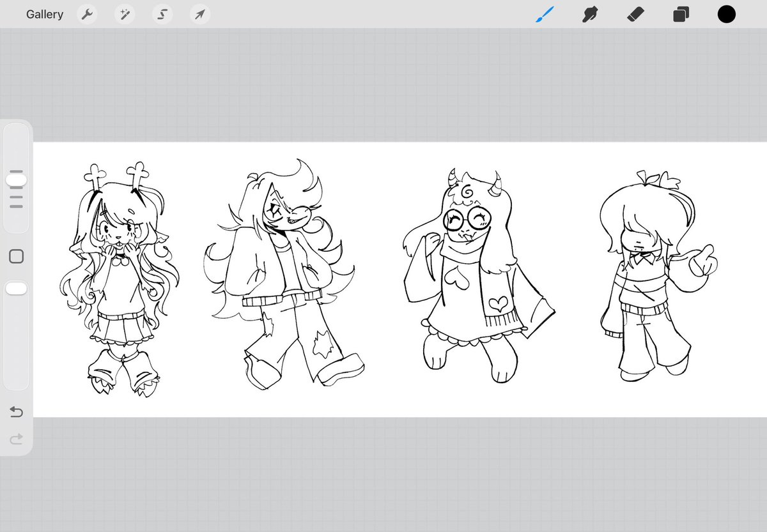Screen dimensions: 767x532
Task: Open the Adjustments magic wand menu
Action: pyautogui.click(x=124, y=14)
